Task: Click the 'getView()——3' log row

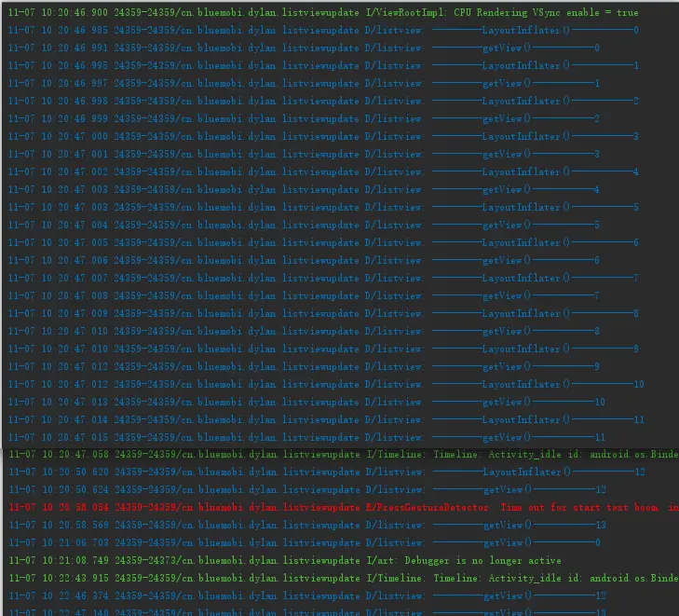Action: pyautogui.click(x=304, y=154)
